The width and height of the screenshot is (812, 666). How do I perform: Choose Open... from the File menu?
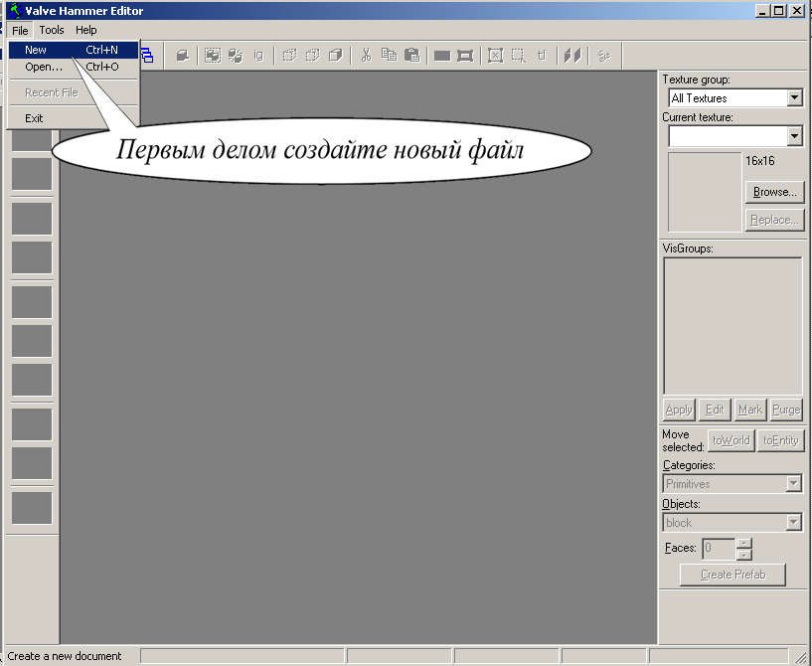point(73,67)
